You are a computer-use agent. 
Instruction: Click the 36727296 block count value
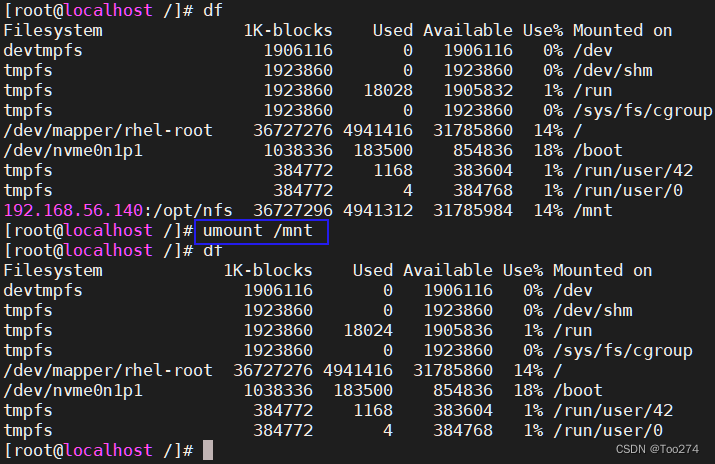click(293, 211)
